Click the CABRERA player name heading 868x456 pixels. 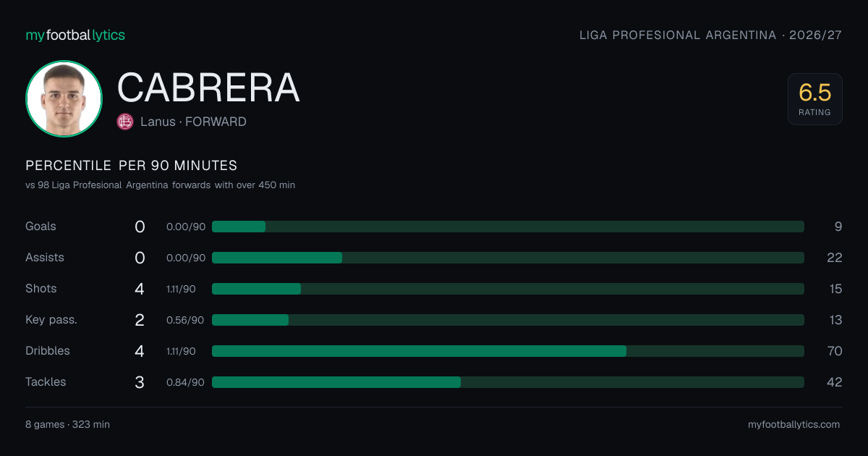(208, 88)
